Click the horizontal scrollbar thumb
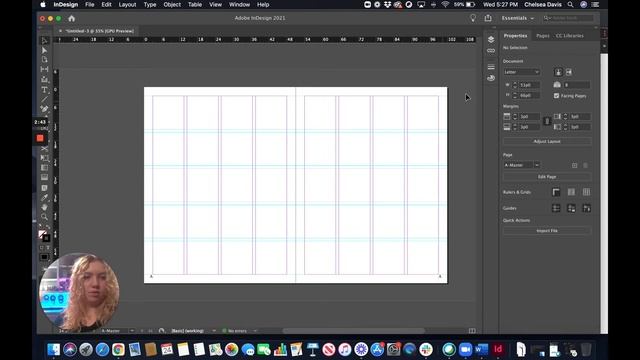 coord(353,331)
